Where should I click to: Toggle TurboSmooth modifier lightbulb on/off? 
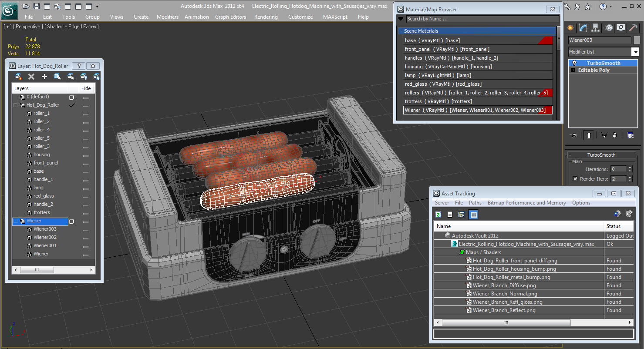[574, 63]
